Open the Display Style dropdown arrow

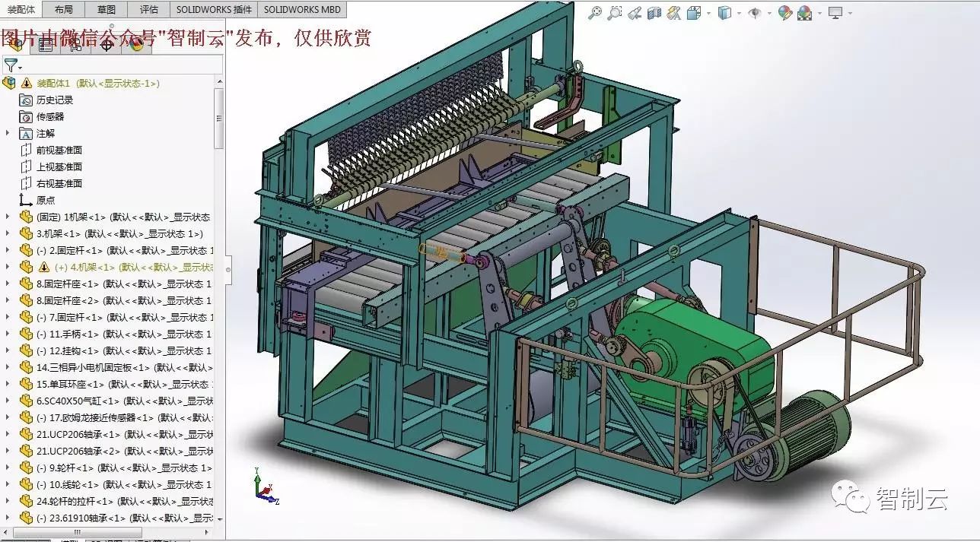click(739, 13)
